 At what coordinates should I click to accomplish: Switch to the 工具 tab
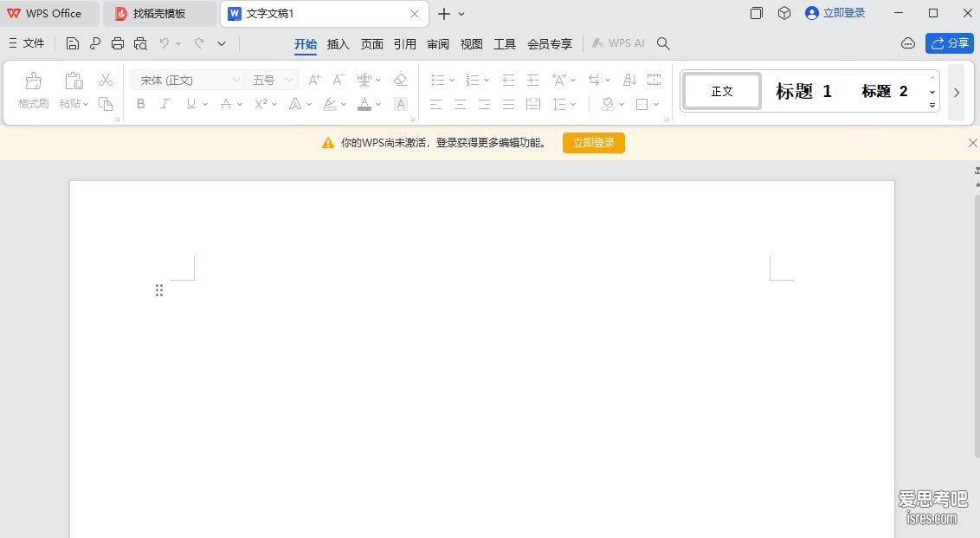click(505, 44)
